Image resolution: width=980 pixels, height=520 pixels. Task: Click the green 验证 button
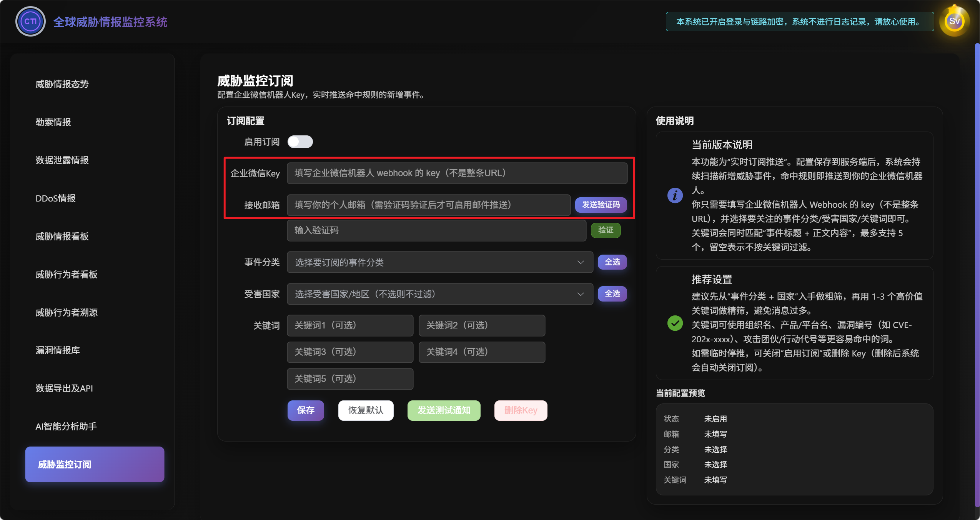point(606,230)
